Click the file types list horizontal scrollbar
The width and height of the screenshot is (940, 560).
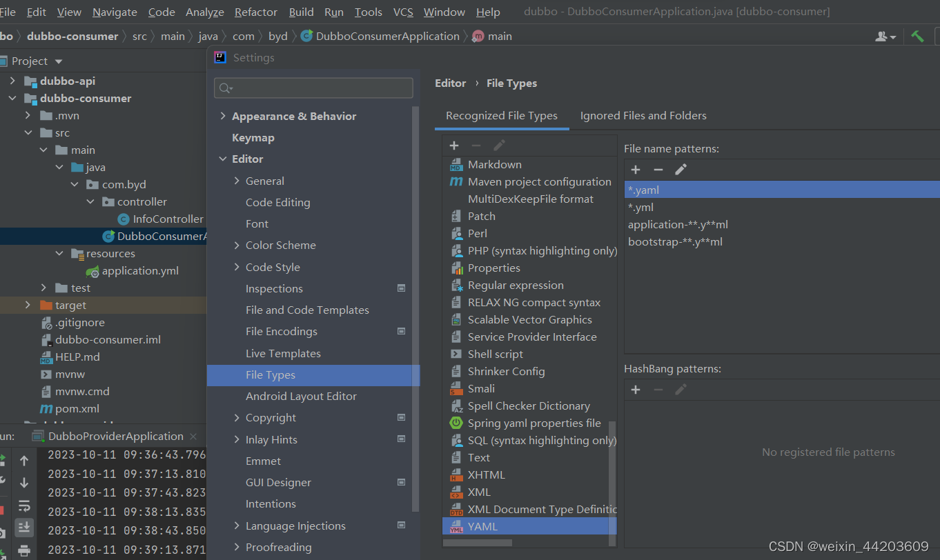[x=478, y=542]
